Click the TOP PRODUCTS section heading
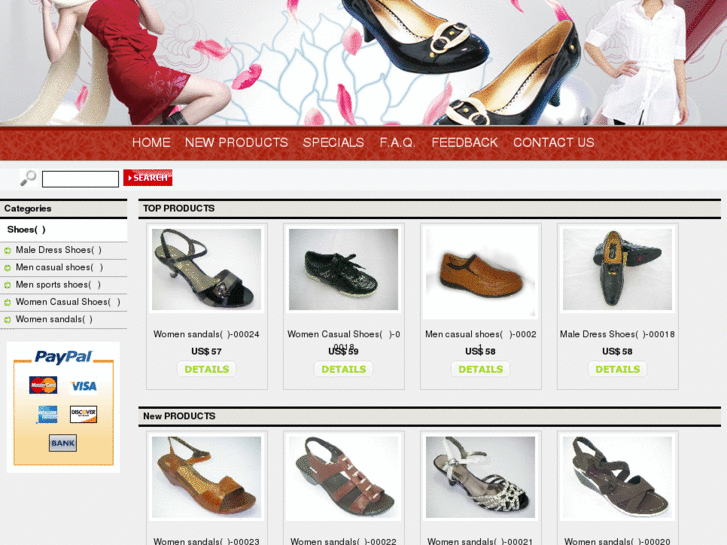The height and width of the screenshot is (545, 727). pyautogui.click(x=179, y=209)
